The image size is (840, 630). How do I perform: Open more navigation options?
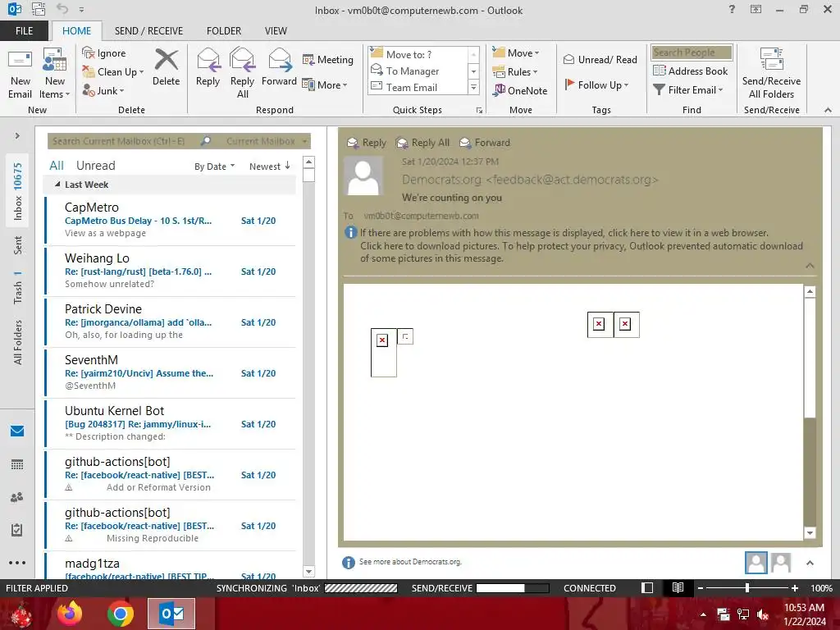[17, 563]
